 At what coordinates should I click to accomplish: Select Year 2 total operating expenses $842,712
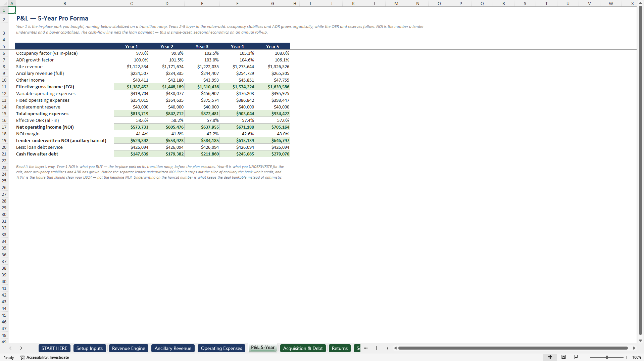tap(167, 114)
